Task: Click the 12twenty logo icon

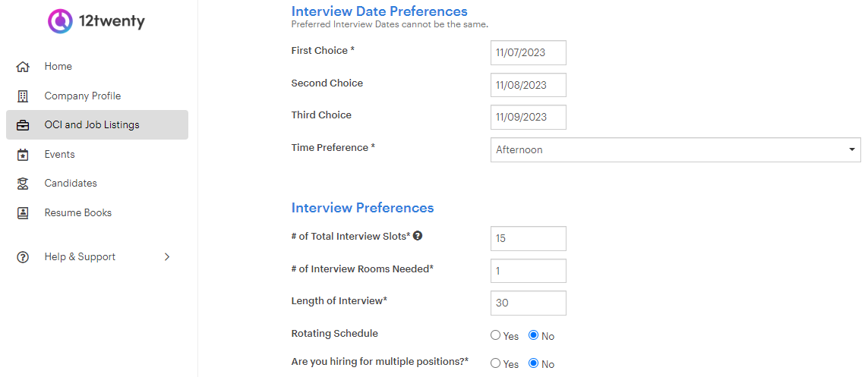Action: pos(60,21)
